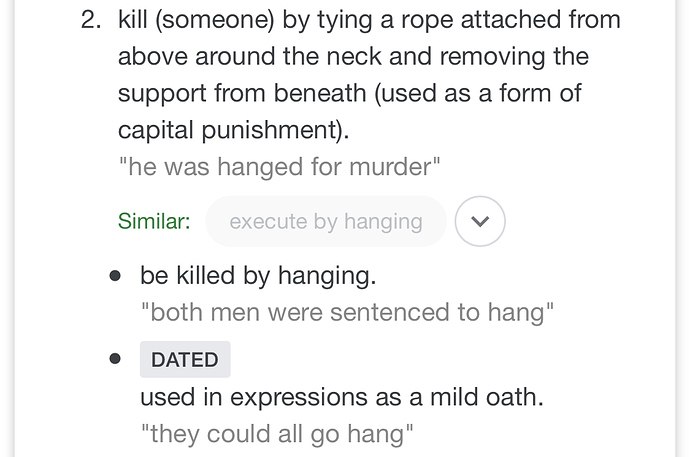Click the "execute by hanging" synonym chip
The height and width of the screenshot is (457, 690).
(x=326, y=221)
